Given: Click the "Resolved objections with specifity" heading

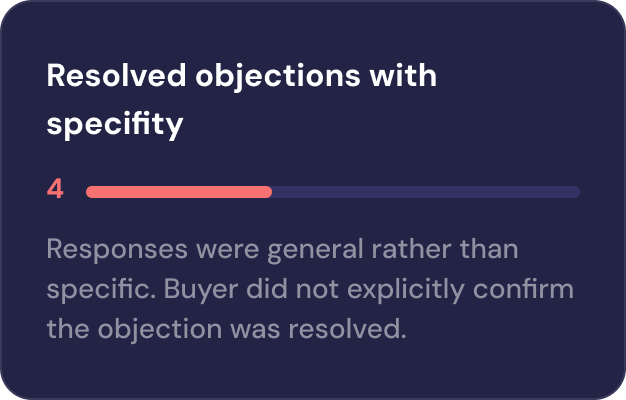Looking at the screenshot, I should click(x=241, y=100).
